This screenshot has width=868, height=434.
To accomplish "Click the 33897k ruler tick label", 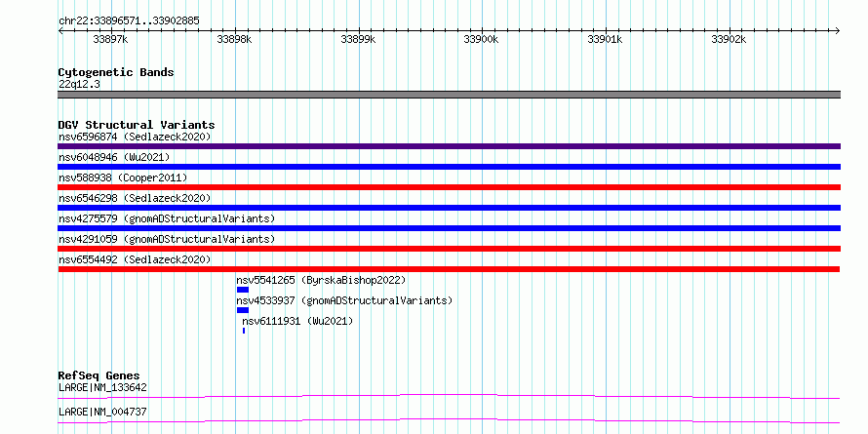I will click(x=111, y=39).
